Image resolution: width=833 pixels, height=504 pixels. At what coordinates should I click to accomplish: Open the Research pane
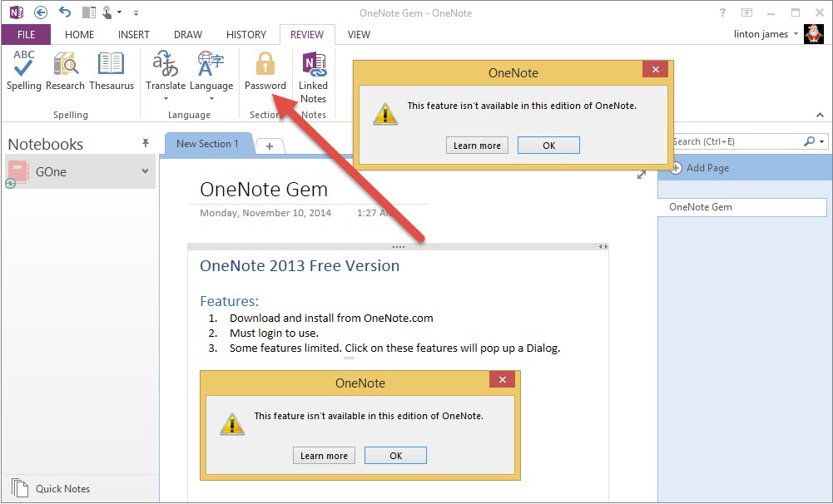click(65, 71)
